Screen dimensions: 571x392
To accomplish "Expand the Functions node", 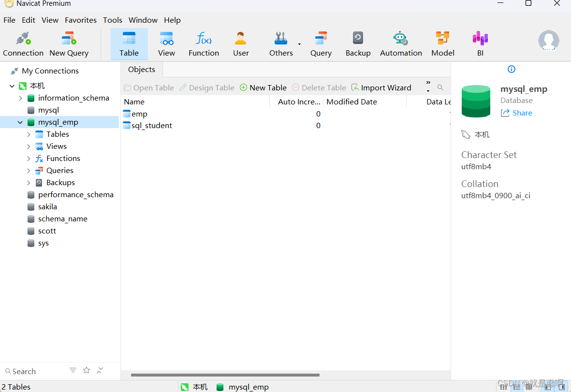I will coord(29,159).
